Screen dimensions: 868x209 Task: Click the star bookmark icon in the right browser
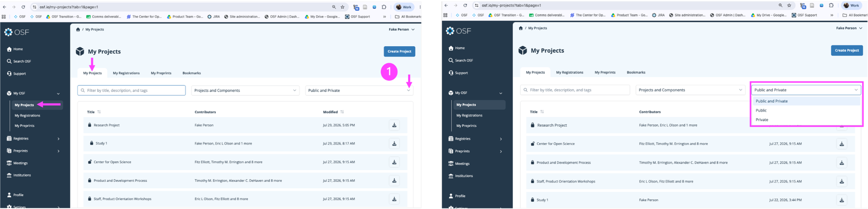coord(789,6)
